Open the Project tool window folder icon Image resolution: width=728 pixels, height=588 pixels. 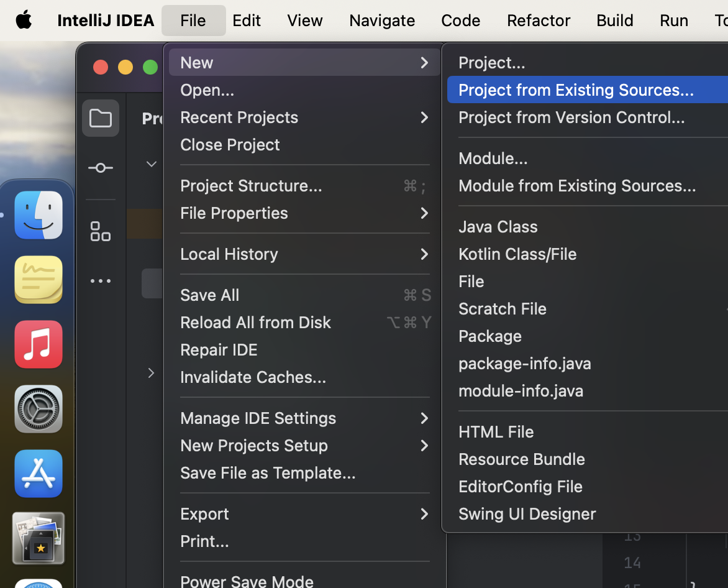tap(101, 118)
